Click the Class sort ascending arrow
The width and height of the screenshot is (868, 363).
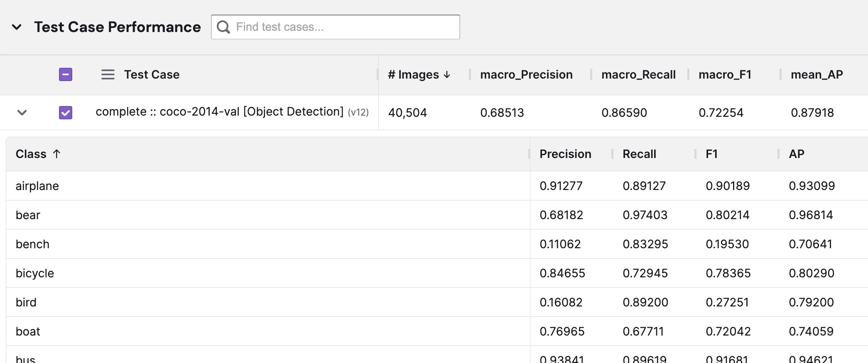[57, 154]
